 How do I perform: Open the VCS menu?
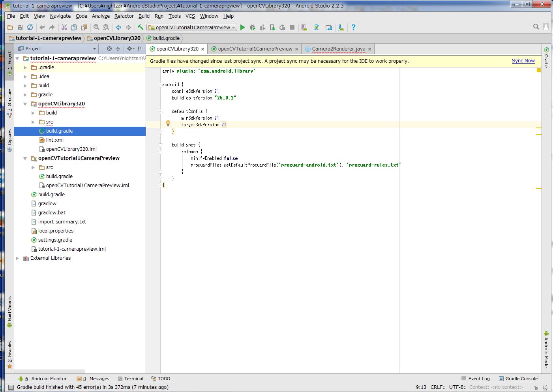[190, 16]
